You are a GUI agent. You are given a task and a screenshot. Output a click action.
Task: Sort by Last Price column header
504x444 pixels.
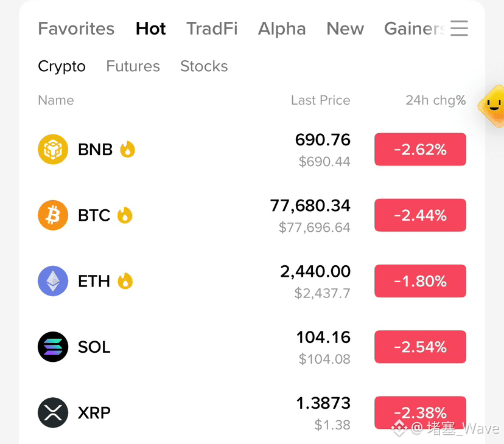pyautogui.click(x=320, y=100)
